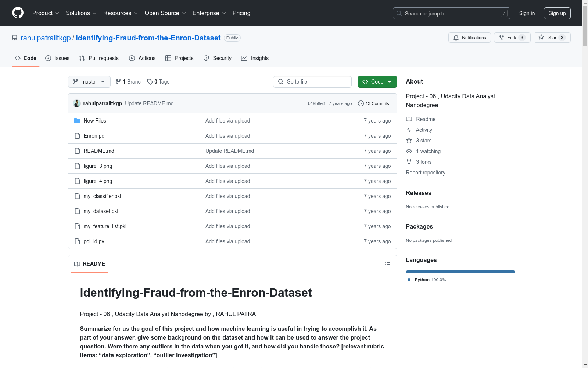Click the poi_id.py file icon
588x368 pixels.
coord(77,241)
